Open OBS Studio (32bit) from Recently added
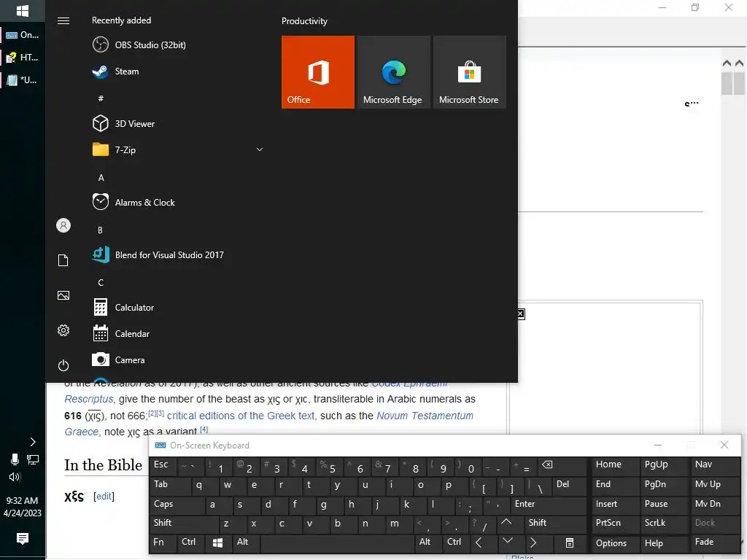 click(139, 44)
